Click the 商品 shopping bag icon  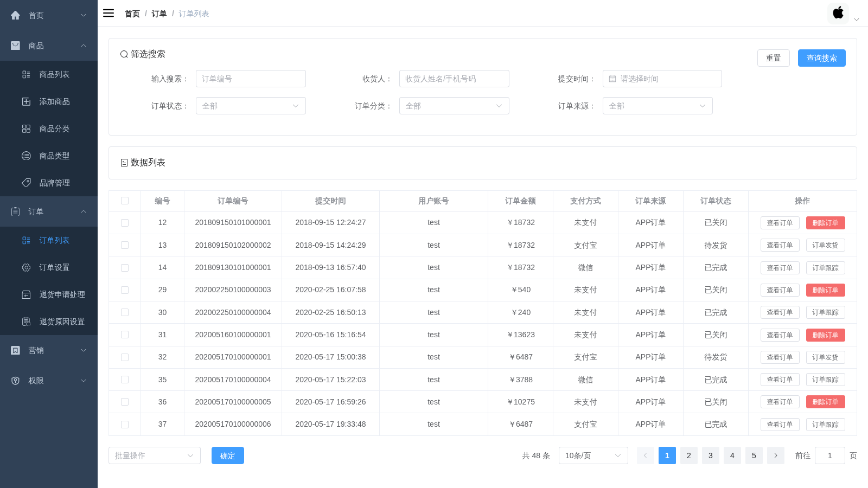pos(15,46)
